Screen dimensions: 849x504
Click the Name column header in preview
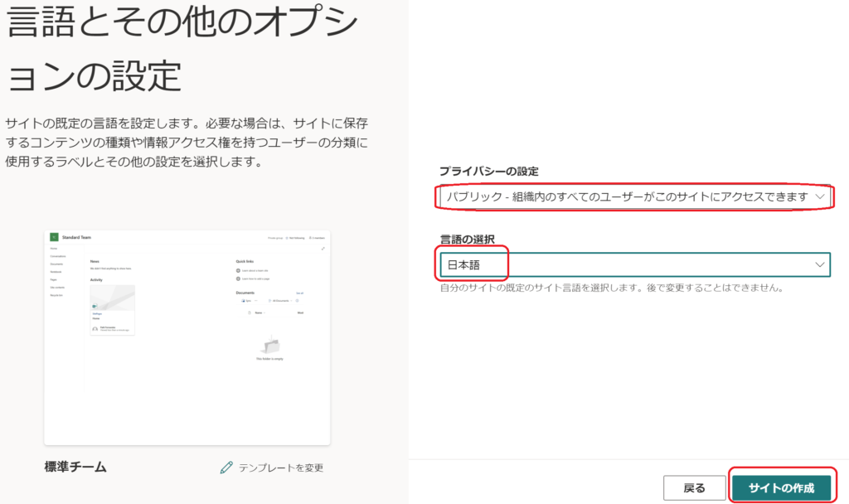point(259,313)
